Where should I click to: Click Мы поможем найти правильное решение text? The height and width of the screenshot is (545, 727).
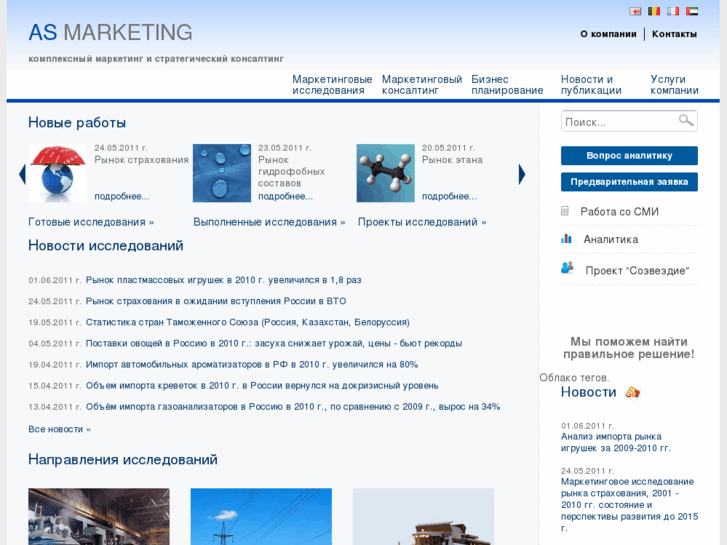(x=629, y=348)
